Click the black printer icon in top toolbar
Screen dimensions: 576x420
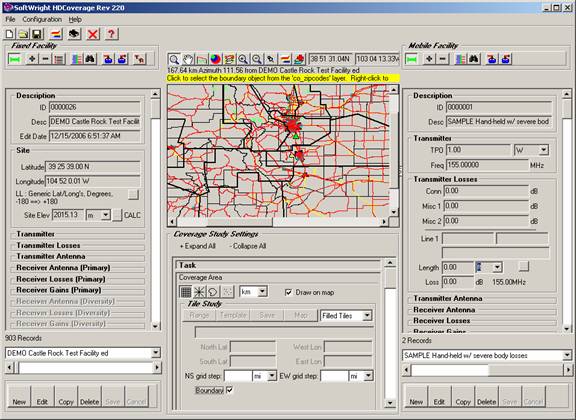(x=74, y=34)
